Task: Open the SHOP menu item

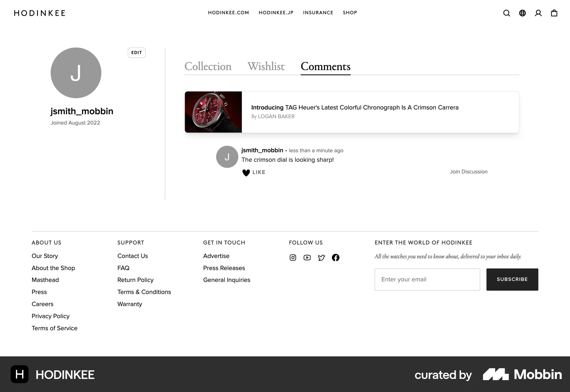Action: pyautogui.click(x=350, y=13)
